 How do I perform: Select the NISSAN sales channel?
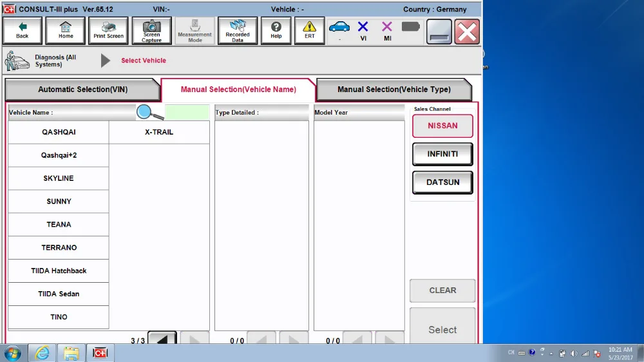(442, 126)
